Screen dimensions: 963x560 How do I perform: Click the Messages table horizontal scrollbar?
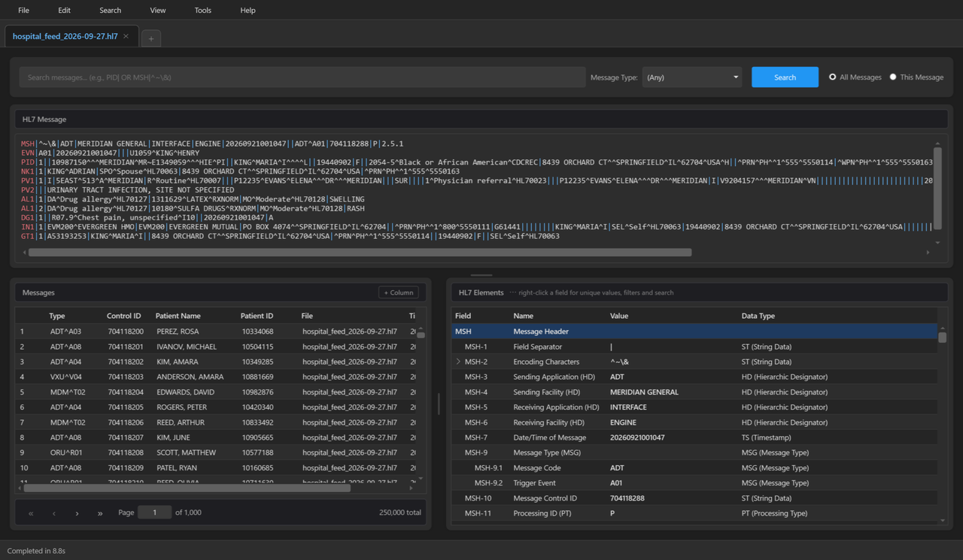pyautogui.click(x=187, y=488)
